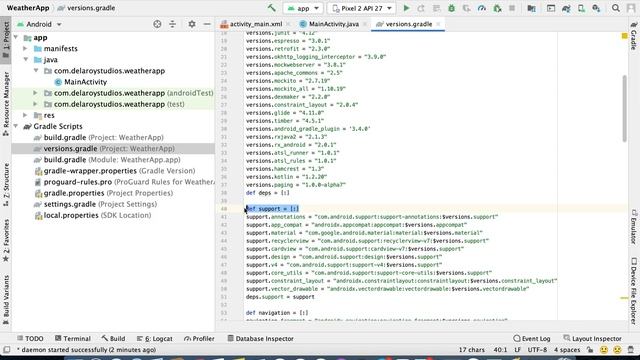Viewport: 640px width, 360px height.
Task: Expand the res folder
Action: tap(25, 115)
